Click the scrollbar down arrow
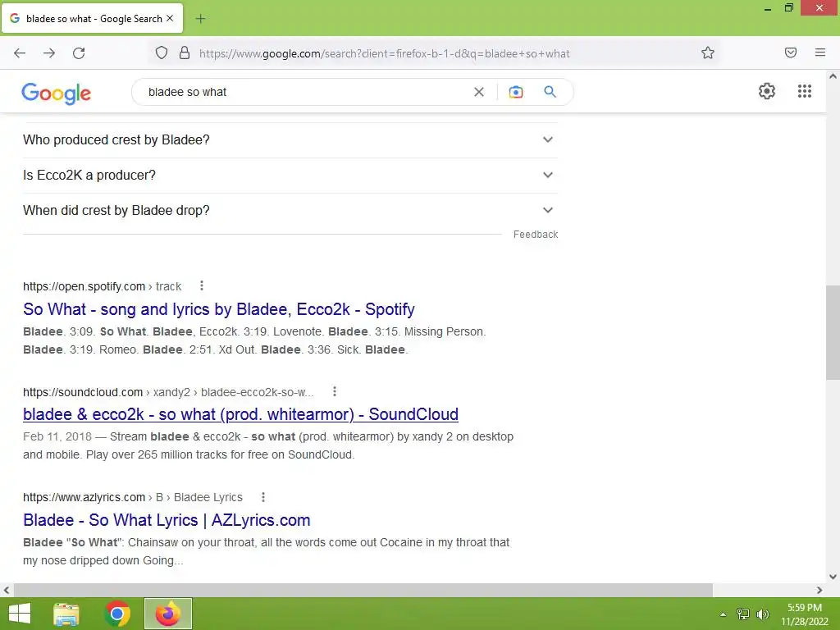This screenshot has width=840, height=630. coord(833,577)
